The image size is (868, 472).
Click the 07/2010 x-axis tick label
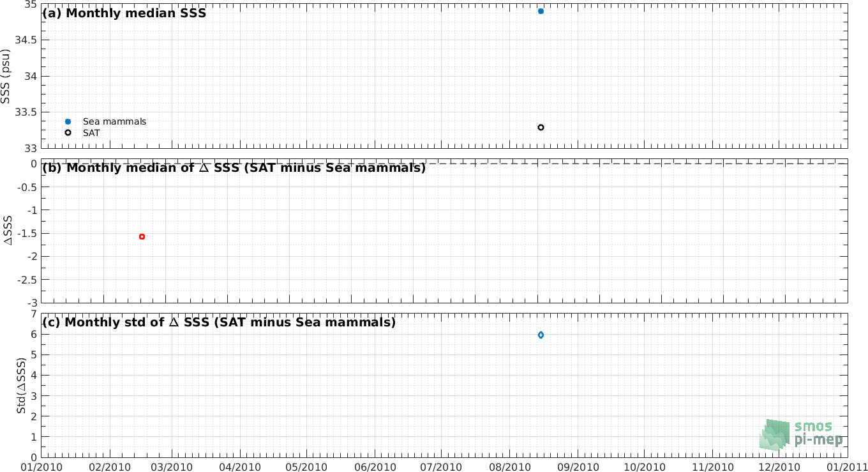pos(440,466)
